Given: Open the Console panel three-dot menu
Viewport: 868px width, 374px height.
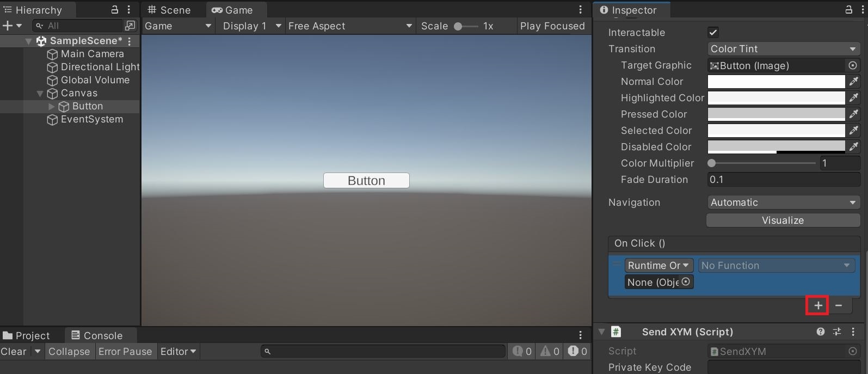Looking at the screenshot, I should click(x=581, y=335).
